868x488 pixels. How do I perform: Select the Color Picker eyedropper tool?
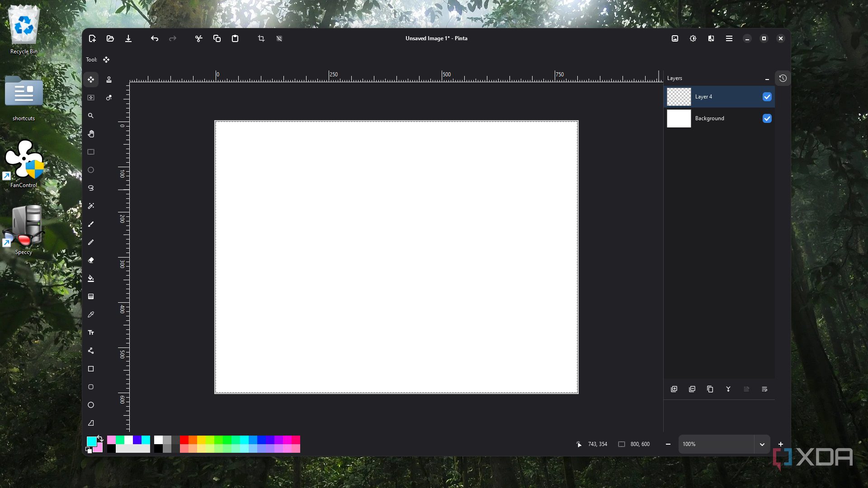click(x=91, y=314)
